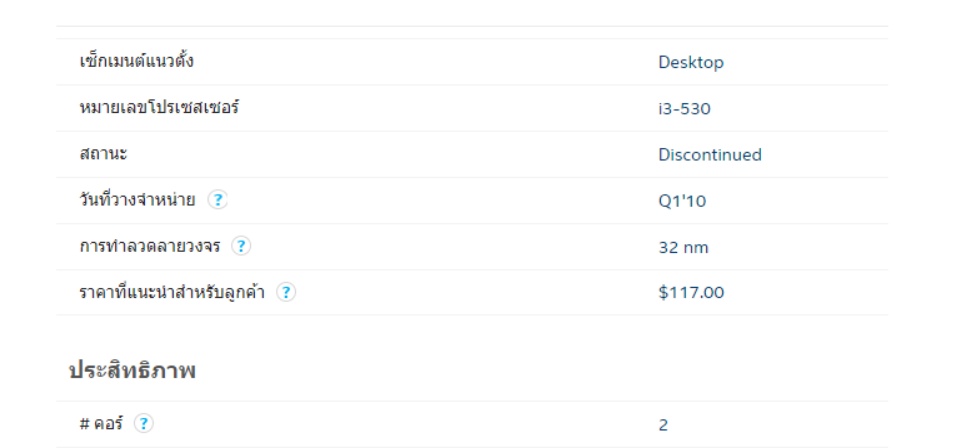The height and width of the screenshot is (448, 960).
Task: Click the core count value 2
Action: [663, 425]
